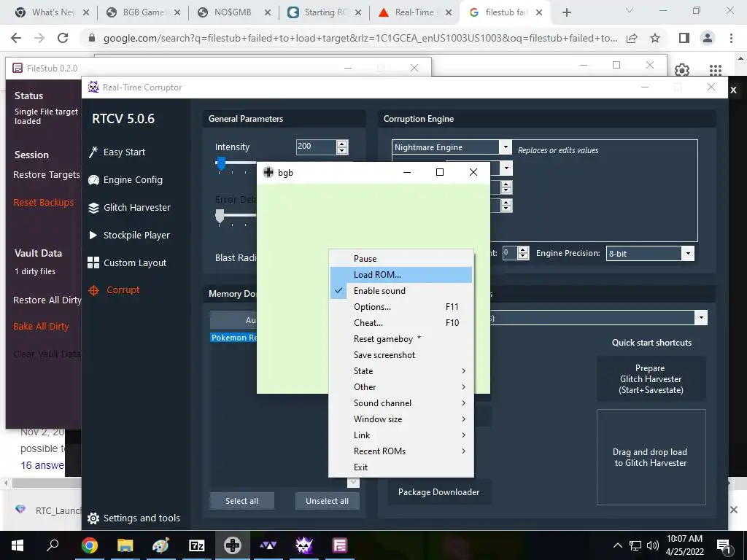Click the Corrupt crosshair icon
The image size is (747, 560).
tap(93, 290)
